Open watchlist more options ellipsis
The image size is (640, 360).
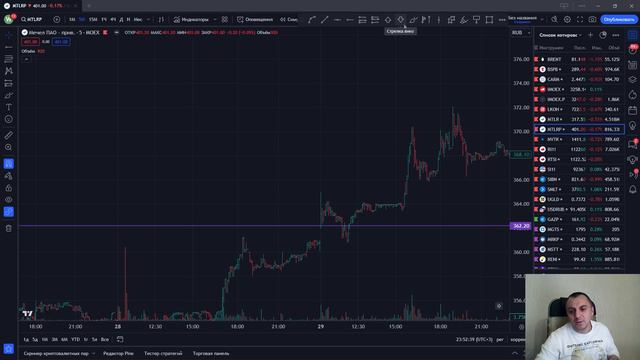[616, 35]
